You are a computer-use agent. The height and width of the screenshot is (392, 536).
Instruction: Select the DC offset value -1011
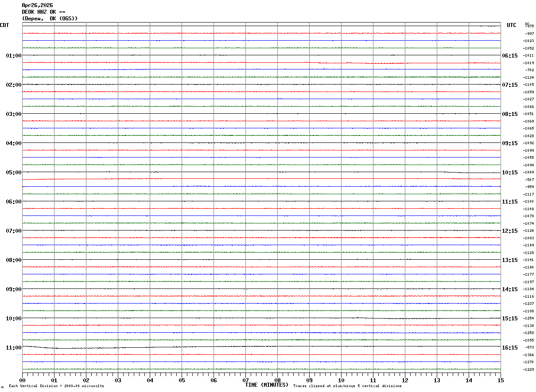[x=529, y=56]
